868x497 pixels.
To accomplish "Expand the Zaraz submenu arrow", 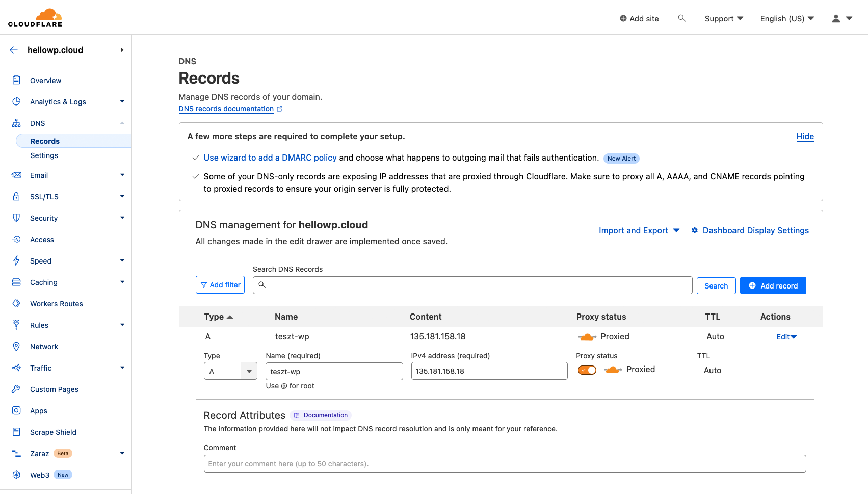I will 122,453.
